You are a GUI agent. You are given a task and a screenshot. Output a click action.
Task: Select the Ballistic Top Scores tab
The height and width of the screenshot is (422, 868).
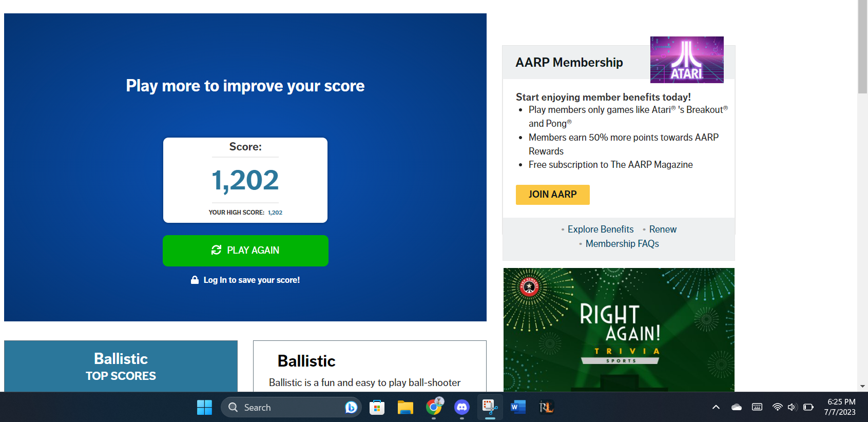pos(121,366)
